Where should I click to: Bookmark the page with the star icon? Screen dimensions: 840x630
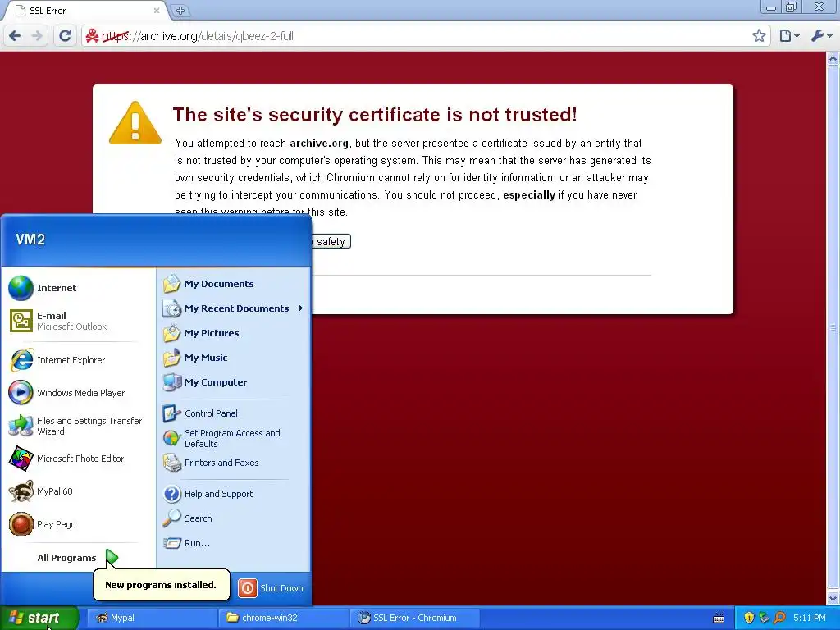759,36
